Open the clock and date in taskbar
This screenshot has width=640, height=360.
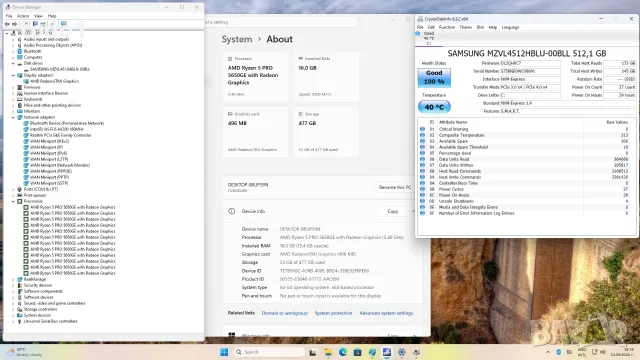coord(622,352)
